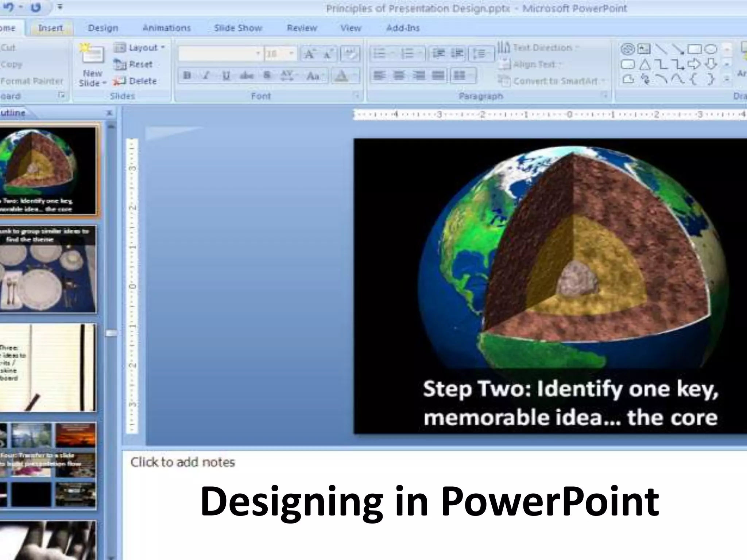Select the oval shape tool

pos(711,48)
